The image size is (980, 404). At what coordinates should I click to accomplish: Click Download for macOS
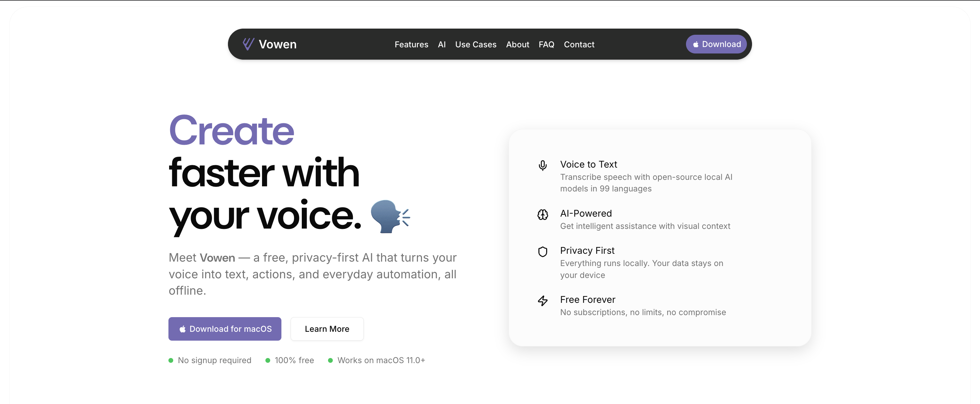(x=225, y=329)
